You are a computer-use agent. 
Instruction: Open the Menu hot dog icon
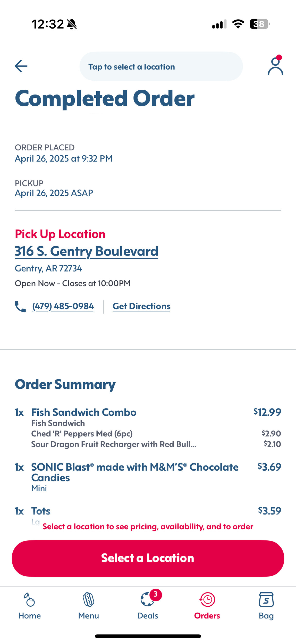click(89, 599)
